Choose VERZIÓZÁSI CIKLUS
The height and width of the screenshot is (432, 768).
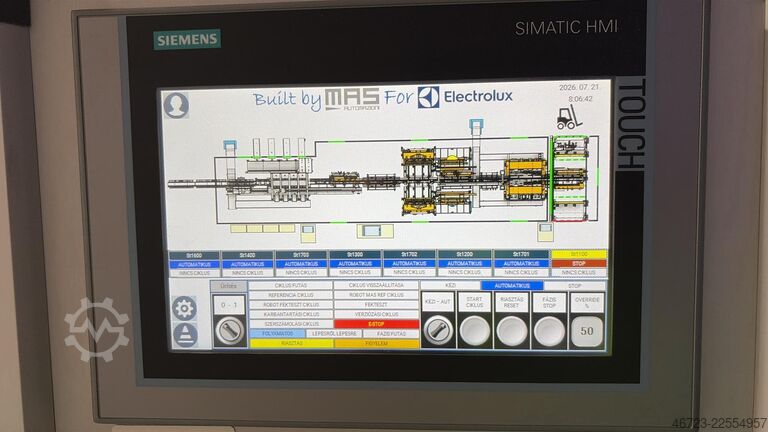[376, 314]
